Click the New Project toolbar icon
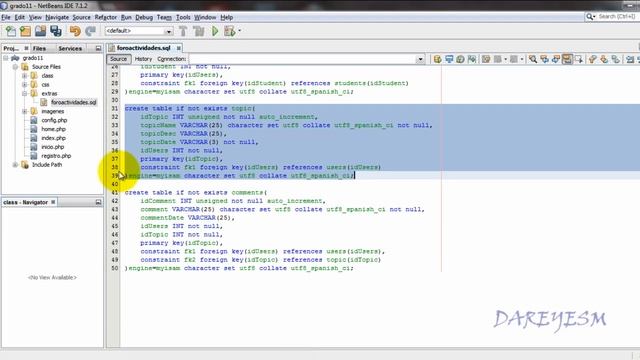 coord(25,31)
